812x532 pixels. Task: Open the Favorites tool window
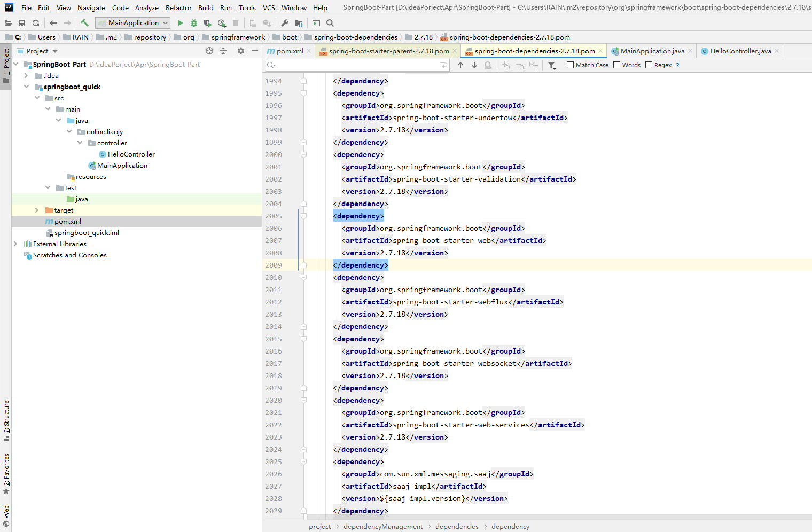pos(6,474)
